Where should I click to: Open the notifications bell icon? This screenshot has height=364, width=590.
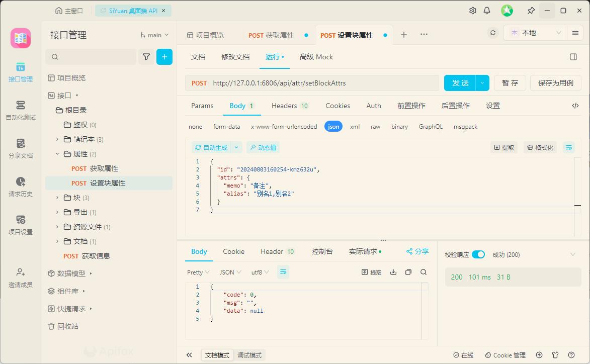[487, 11]
